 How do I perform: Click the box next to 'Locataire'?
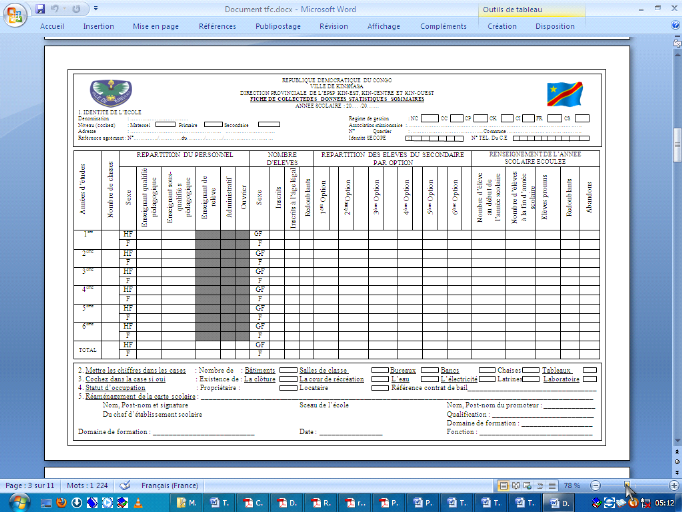380,388
